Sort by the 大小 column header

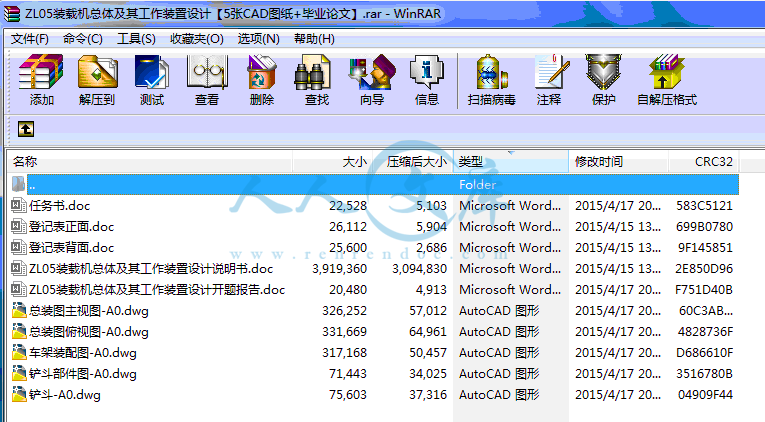[x=333, y=161]
